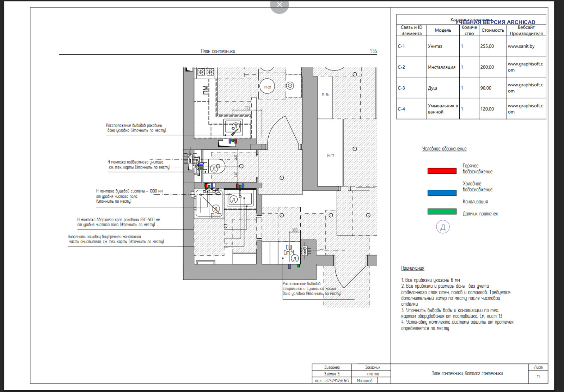Click the green legend color swatch
Image resolution: width=564 pixels, height=392 pixels.
[442, 212]
